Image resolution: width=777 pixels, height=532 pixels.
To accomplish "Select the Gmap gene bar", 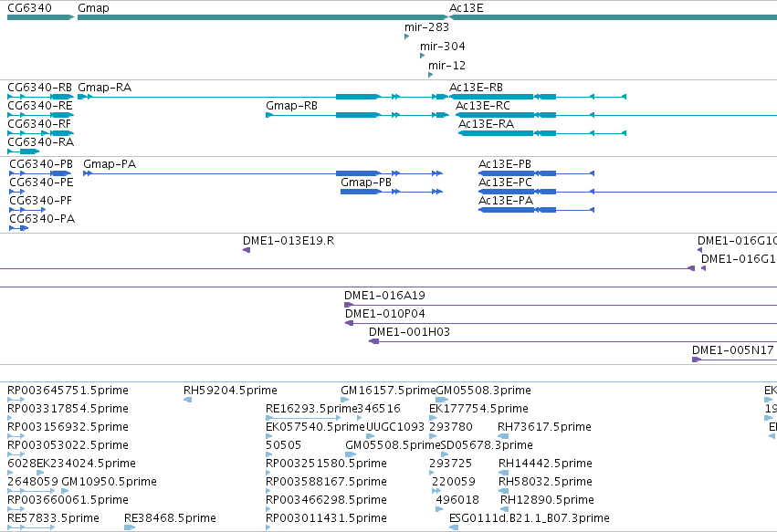I will pyautogui.click(x=263, y=17).
